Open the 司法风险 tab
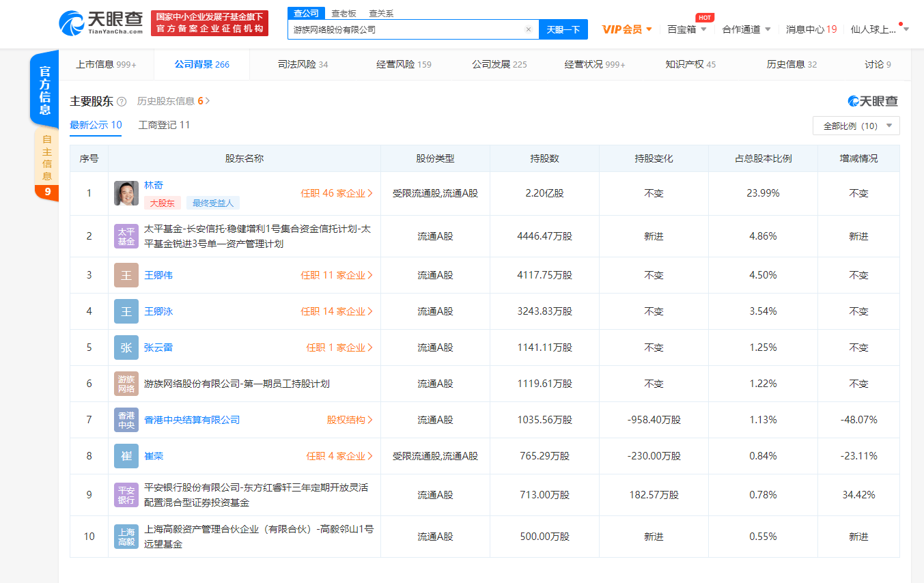The width and height of the screenshot is (924, 583). coord(303,64)
